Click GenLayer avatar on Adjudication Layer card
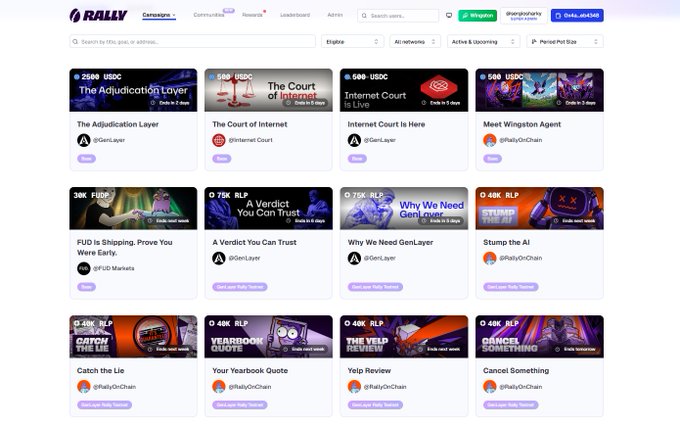680x428 pixels. pyautogui.click(x=84, y=140)
